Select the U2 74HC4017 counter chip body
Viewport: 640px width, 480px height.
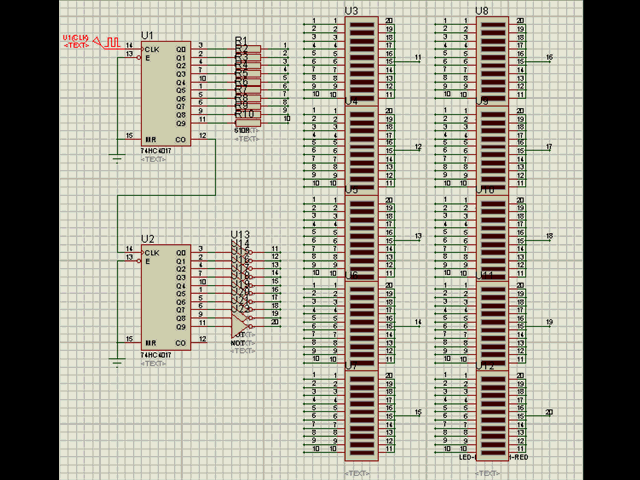(166, 297)
